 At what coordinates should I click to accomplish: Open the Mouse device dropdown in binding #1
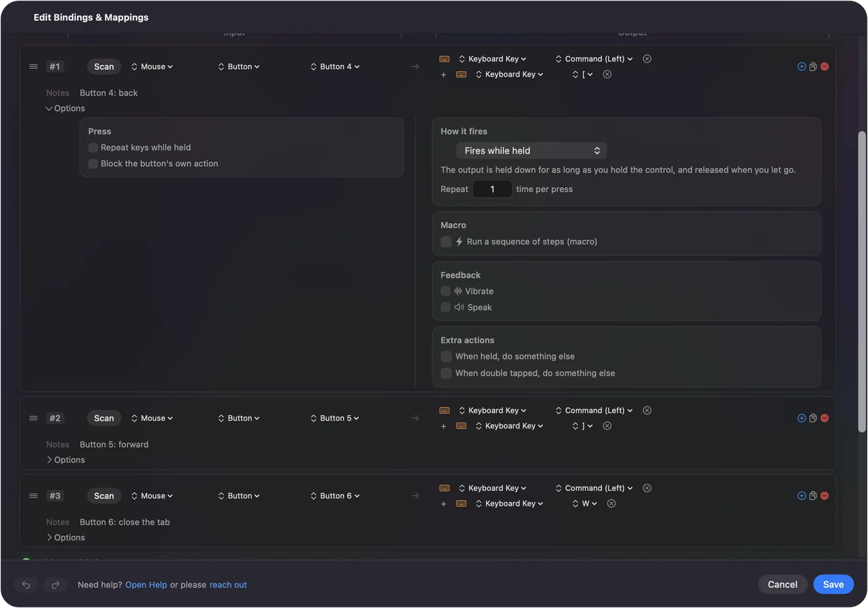point(152,66)
